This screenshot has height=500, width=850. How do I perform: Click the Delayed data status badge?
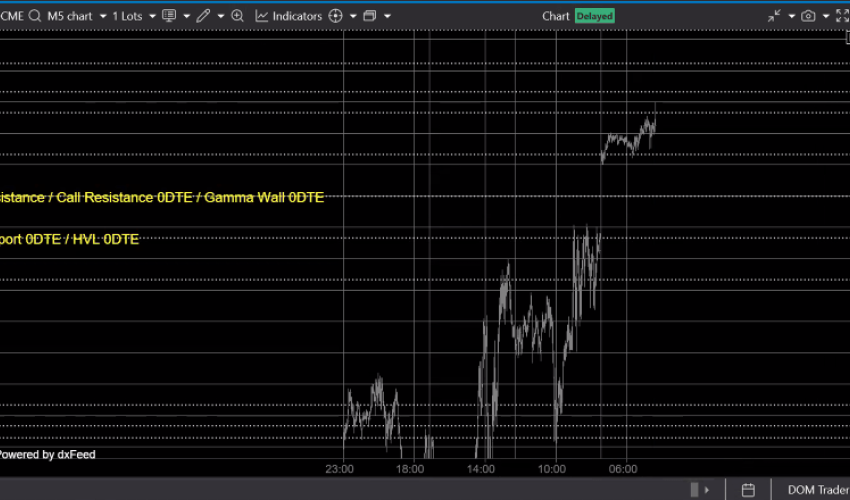click(594, 16)
